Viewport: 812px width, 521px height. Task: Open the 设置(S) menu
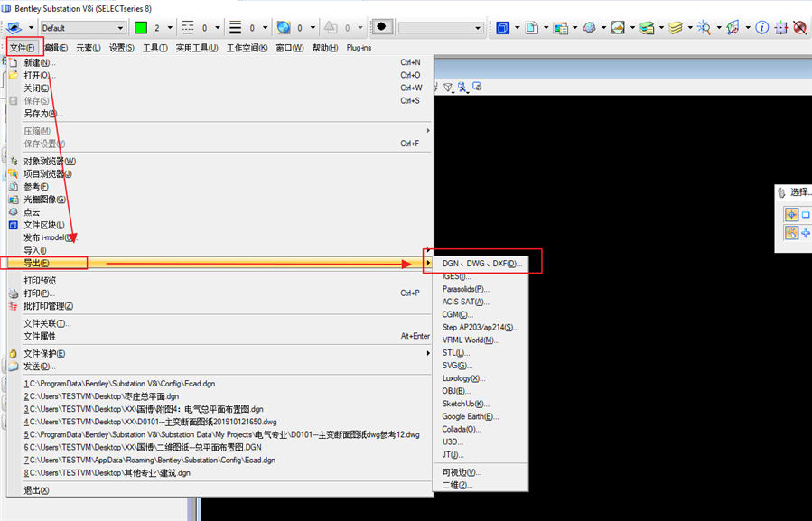click(122, 48)
